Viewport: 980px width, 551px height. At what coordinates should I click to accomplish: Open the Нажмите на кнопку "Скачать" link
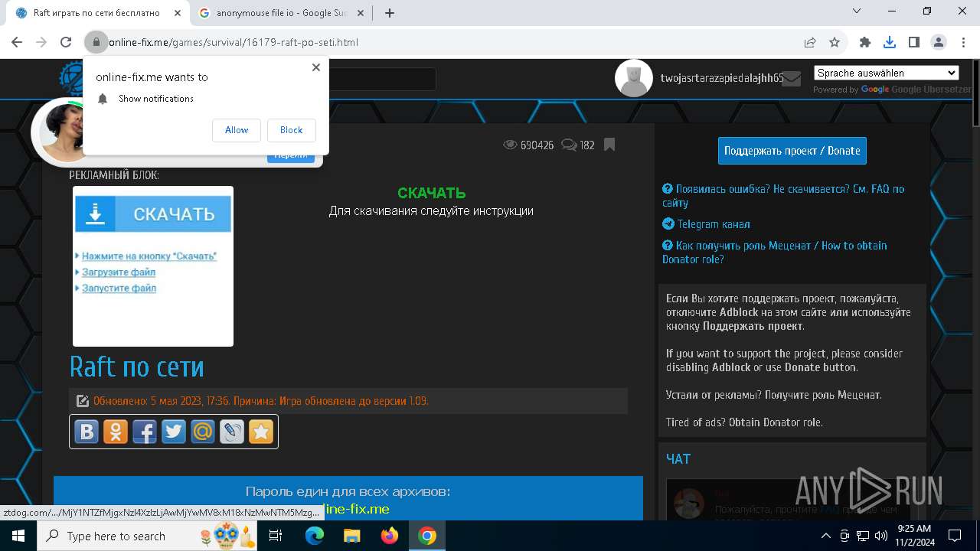pos(149,256)
